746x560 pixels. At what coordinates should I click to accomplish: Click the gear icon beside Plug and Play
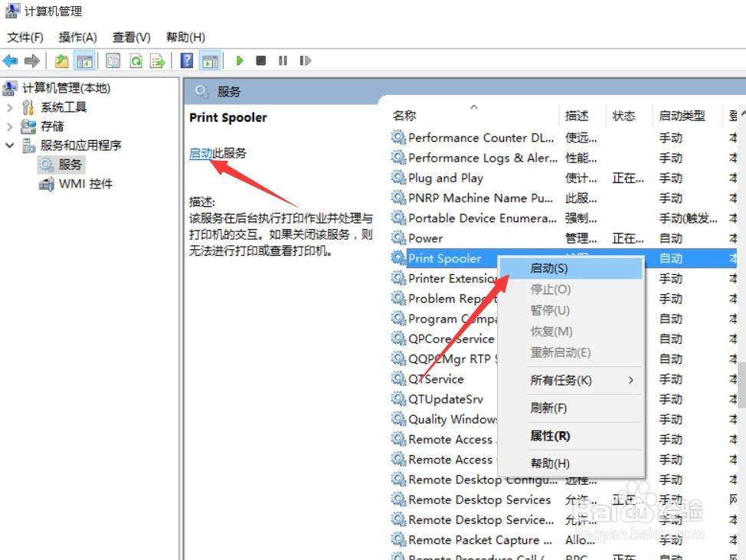click(398, 178)
